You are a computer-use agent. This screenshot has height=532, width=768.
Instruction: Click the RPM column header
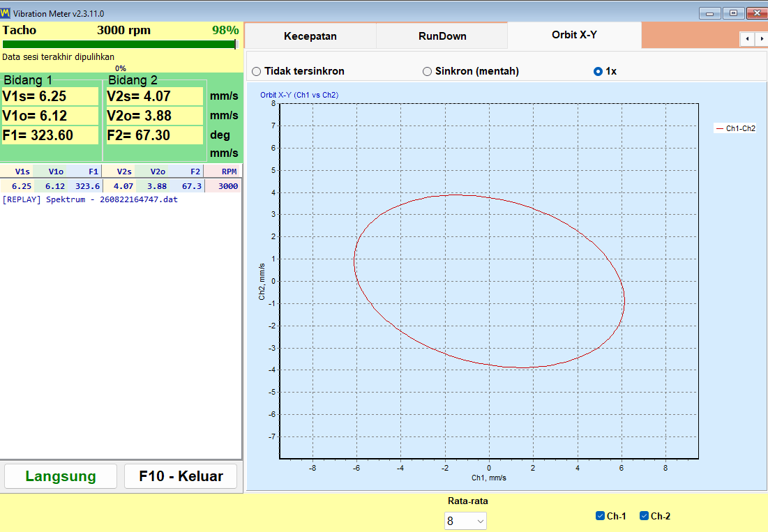click(223, 172)
